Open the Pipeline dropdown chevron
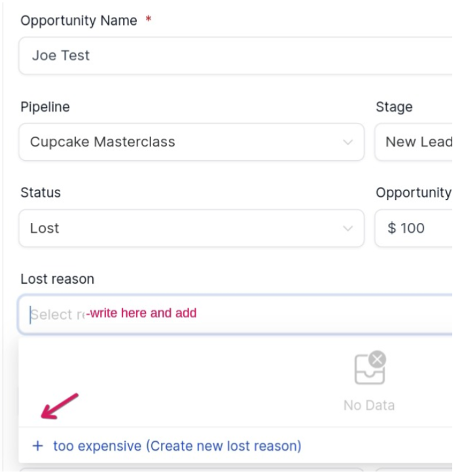This screenshot has height=476, width=462. 348,142
